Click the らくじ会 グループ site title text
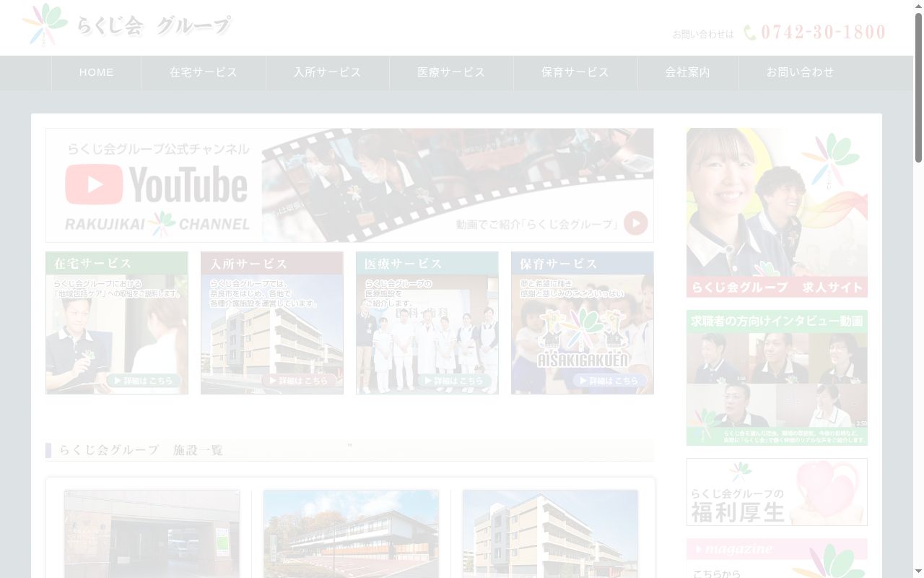 pos(154,26)
